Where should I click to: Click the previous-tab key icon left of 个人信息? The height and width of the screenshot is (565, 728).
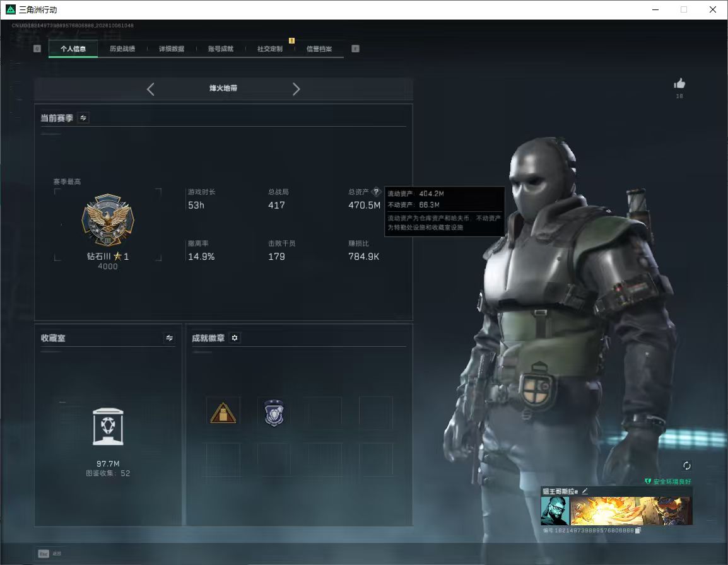37,49
